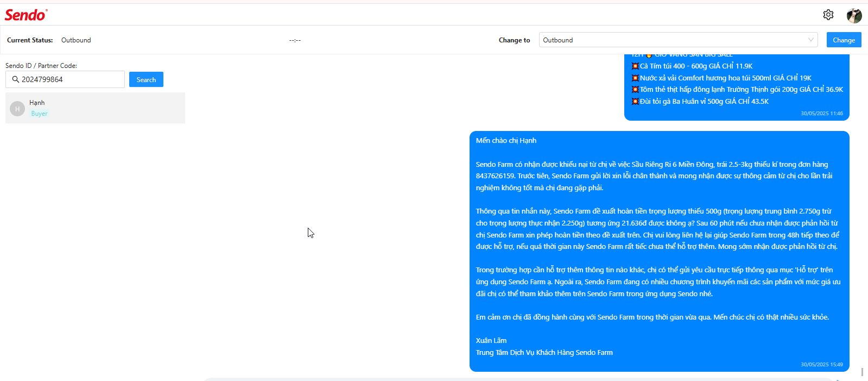Viewport: 868px width, 381px height.
Task: Click the signature name Xuân Lãm
Action: [x=491, y=340]
